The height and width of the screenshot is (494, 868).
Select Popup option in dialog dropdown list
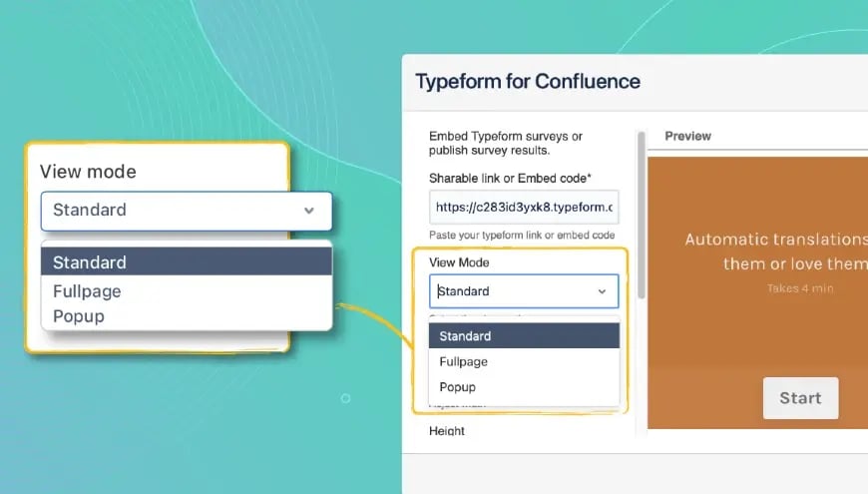[x=524, y=387]
